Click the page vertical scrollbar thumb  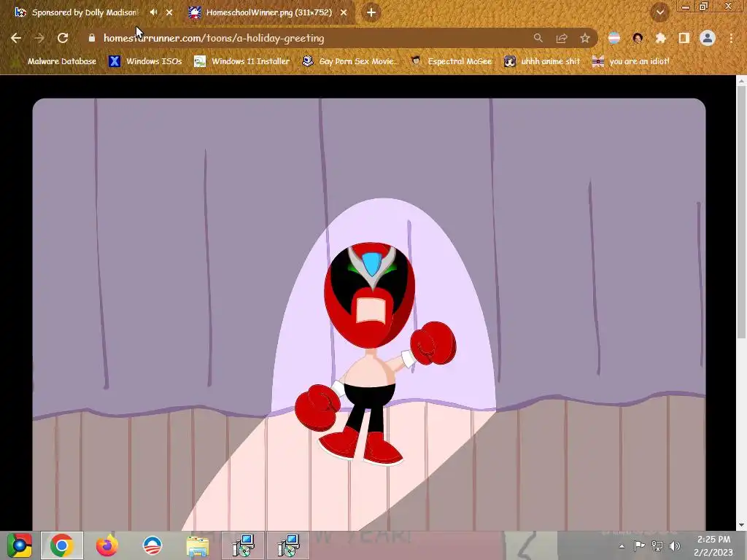(x=741, y=212)
